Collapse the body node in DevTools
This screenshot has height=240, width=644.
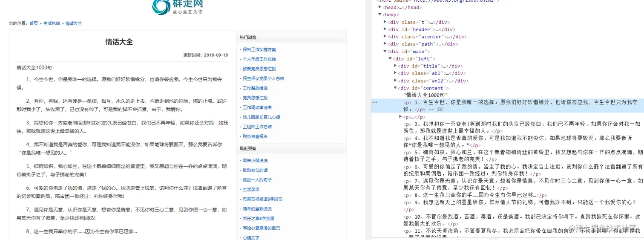tap(380, 14)
